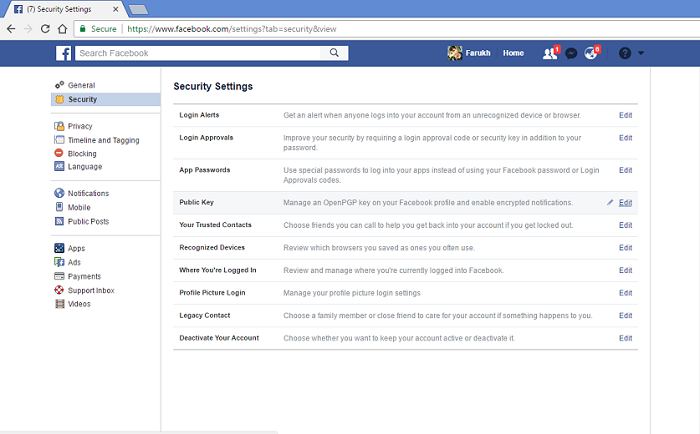Image resolution: width=700 pixels, height=434 pixels.
Task: Reload the page button
Action: click(x=45, y=29)
